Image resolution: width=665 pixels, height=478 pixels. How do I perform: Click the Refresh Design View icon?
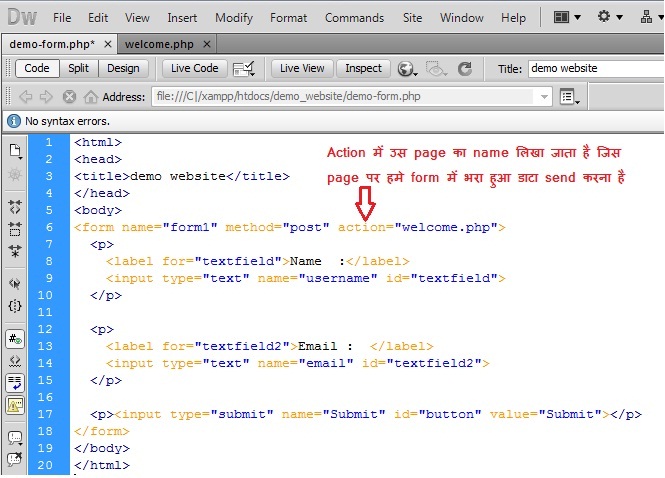tap(465, 69)
